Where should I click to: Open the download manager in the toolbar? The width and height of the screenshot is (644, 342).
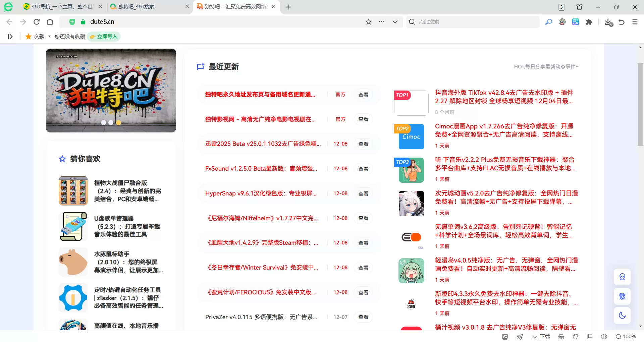(x=609, y=21)
